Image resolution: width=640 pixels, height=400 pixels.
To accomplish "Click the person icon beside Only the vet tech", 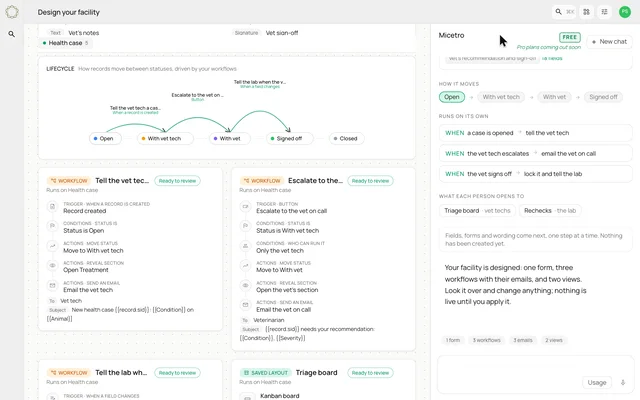I will click(245, 246).
